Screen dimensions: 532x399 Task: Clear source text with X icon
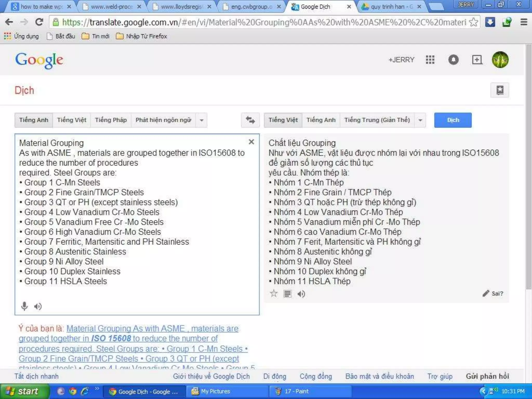point(251,142)
